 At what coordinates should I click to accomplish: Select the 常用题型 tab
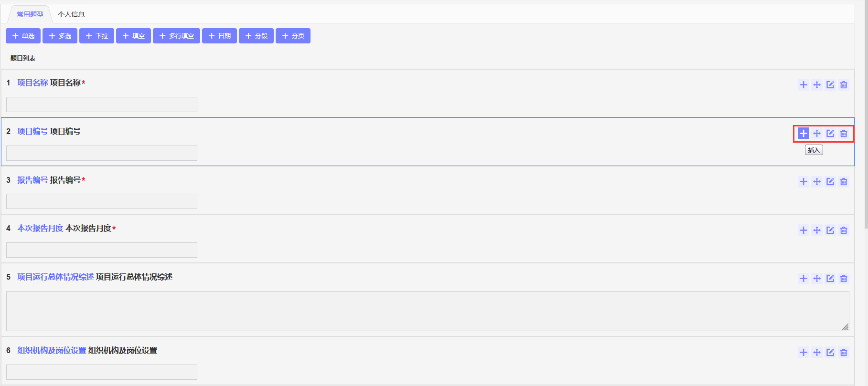(30, 14)
